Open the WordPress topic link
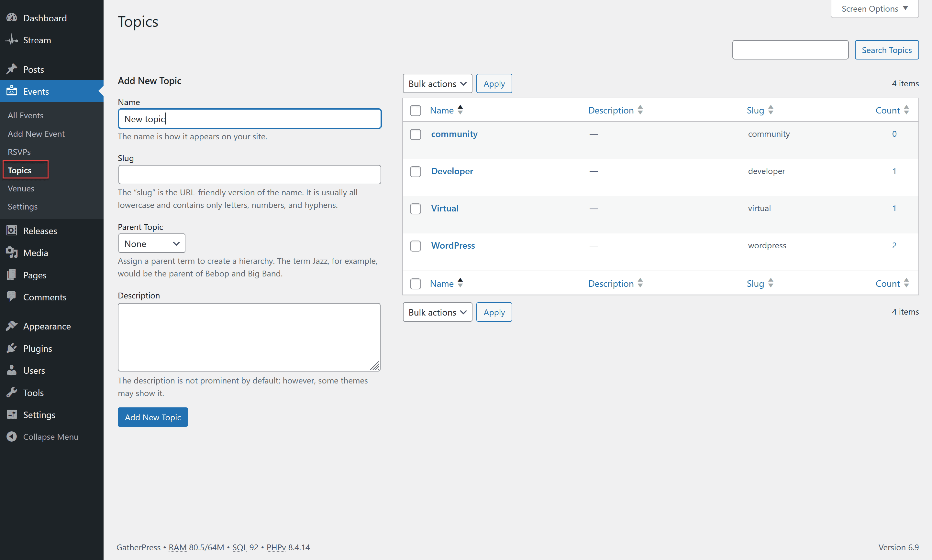Viewport: 932px width, 560px height. click(453, 245)
